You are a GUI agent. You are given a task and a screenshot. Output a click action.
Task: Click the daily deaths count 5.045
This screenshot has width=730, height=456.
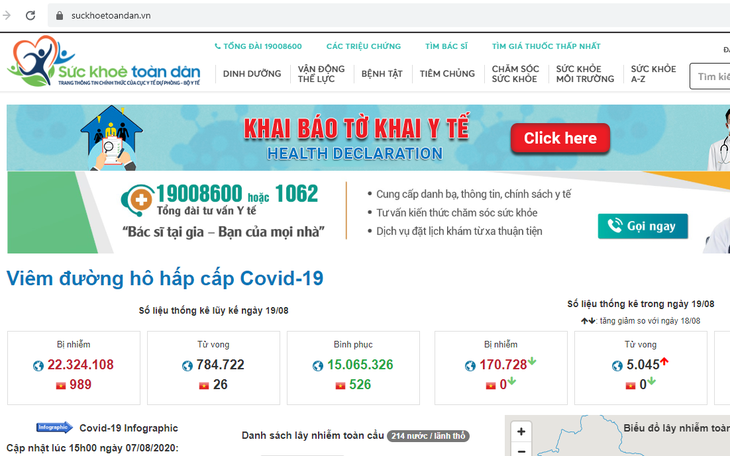[643, 365]
